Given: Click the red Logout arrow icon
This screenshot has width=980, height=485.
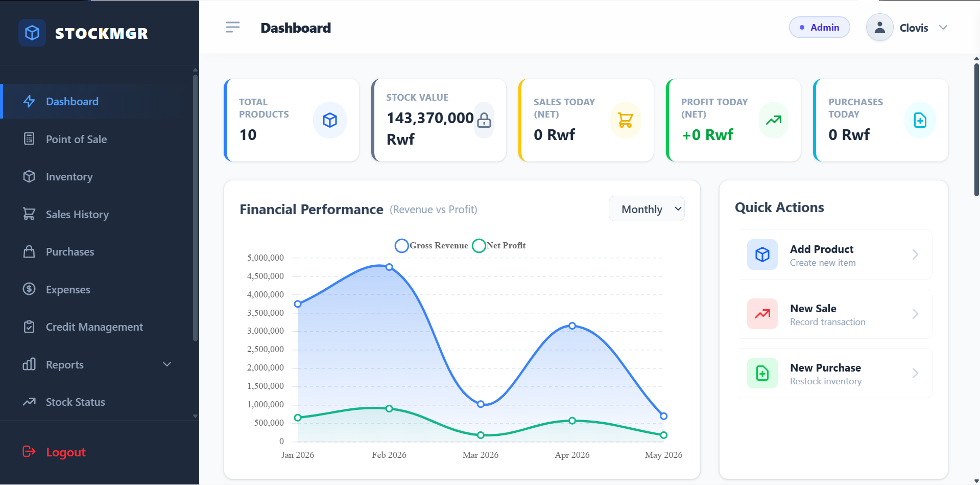Looking at the screenshot, I should (x=29, y=451).
